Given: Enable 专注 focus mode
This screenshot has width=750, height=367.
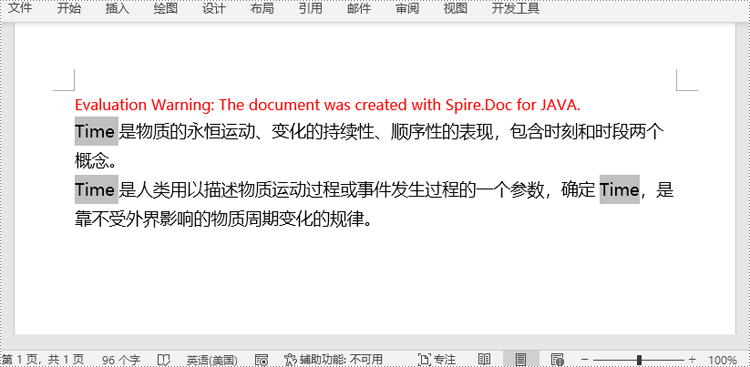Looking at the screenshot, I should (x=437, y=359).
